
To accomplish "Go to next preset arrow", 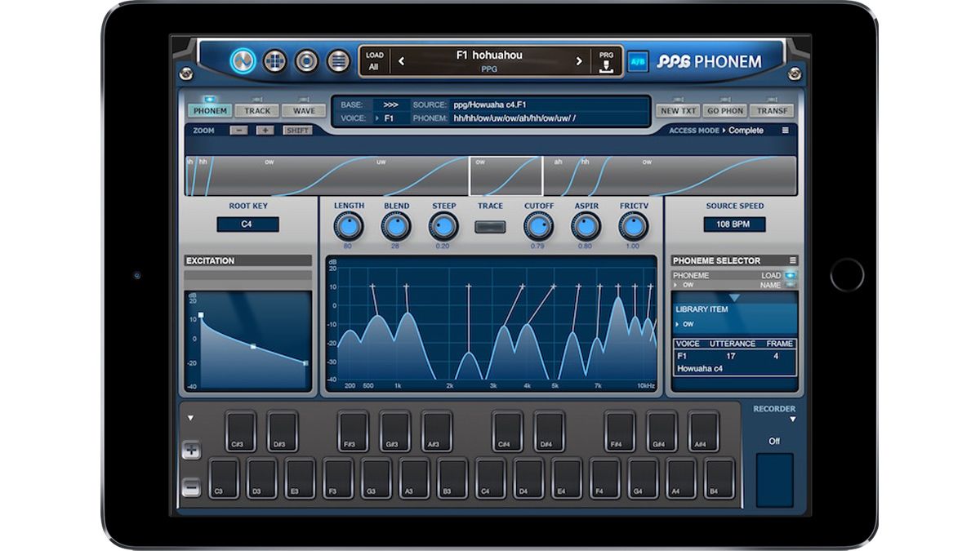I will (x=579, y=61).
